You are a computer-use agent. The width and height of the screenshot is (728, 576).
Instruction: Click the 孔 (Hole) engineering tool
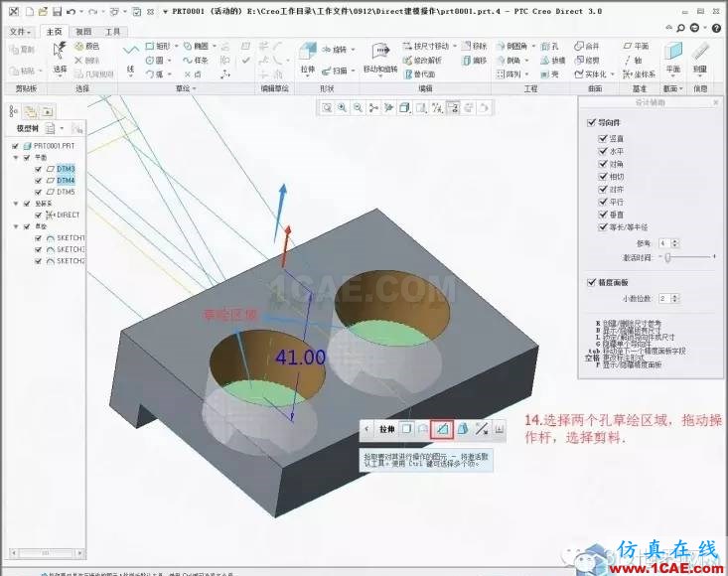[549, 47]
